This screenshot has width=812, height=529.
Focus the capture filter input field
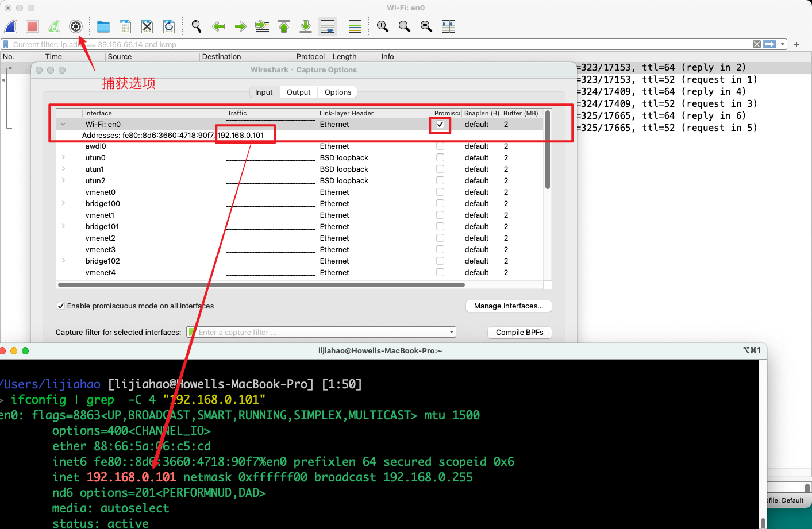pos(321,332)
